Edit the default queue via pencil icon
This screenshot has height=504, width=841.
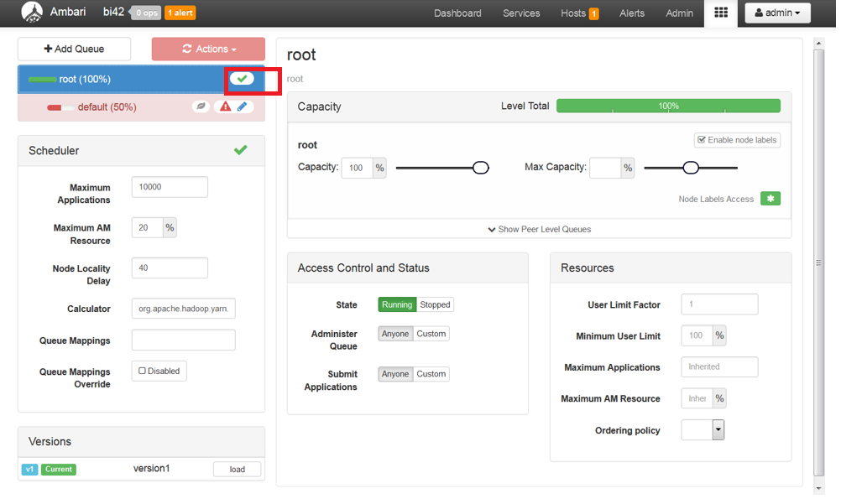243,107
